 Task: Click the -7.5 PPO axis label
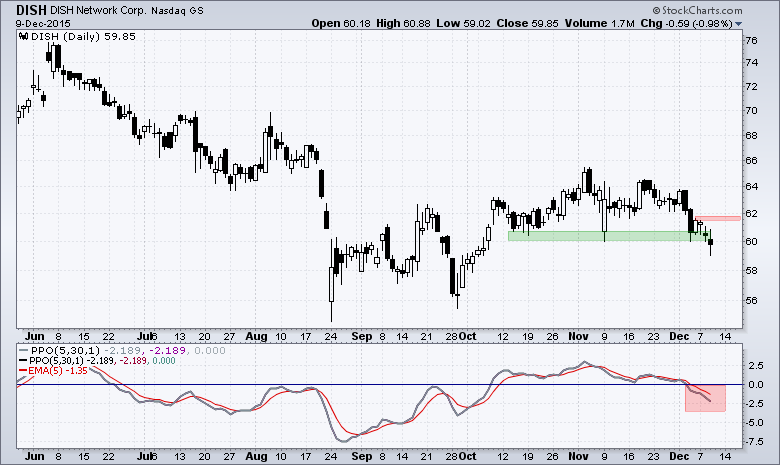click(755, 442)
